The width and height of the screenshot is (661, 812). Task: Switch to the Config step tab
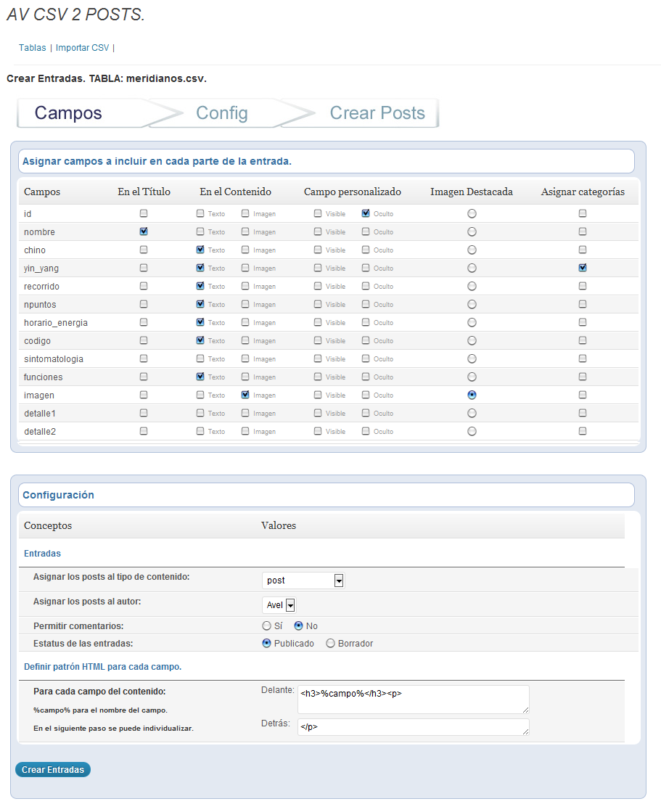pos(222,113)
